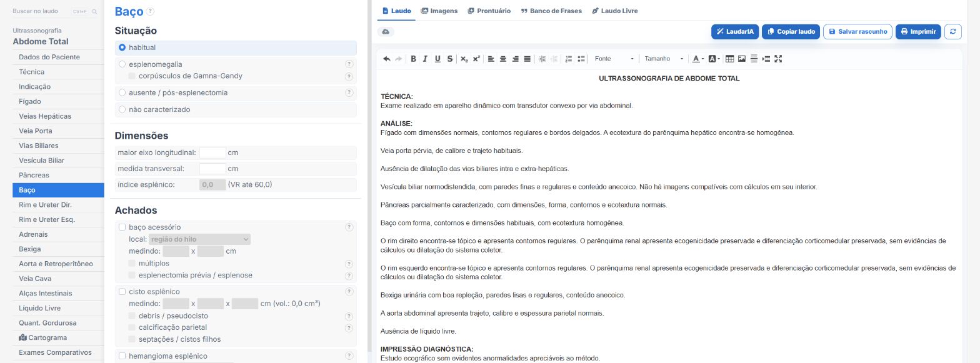The height and width of the screenshot is (363, 980).
Task: Open help for cisto esplênico finding
Action: [x=349, y=292]
